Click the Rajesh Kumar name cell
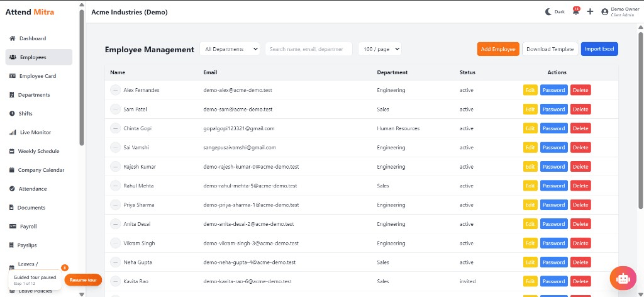644x297 pixels. click(x=140, y=167)
